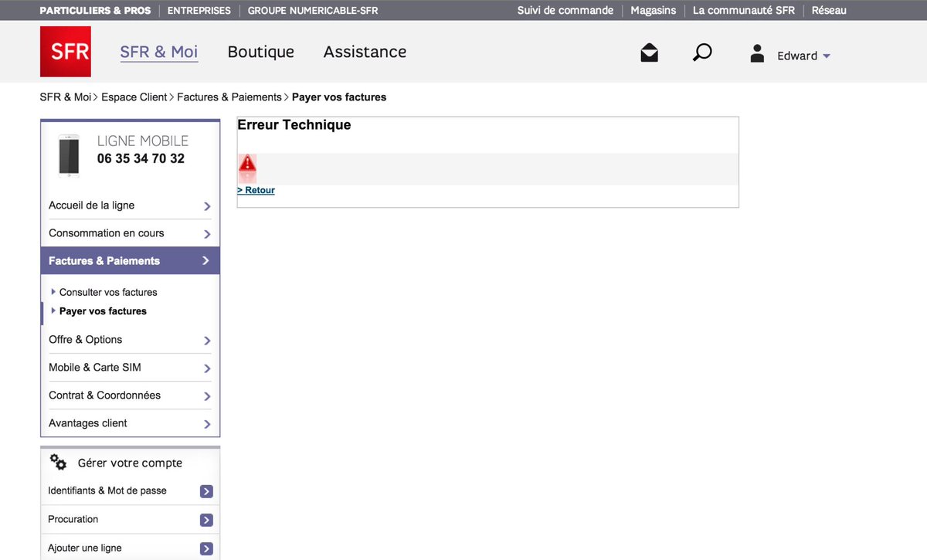Click Payer vos factures breadcrumb text

339,97
